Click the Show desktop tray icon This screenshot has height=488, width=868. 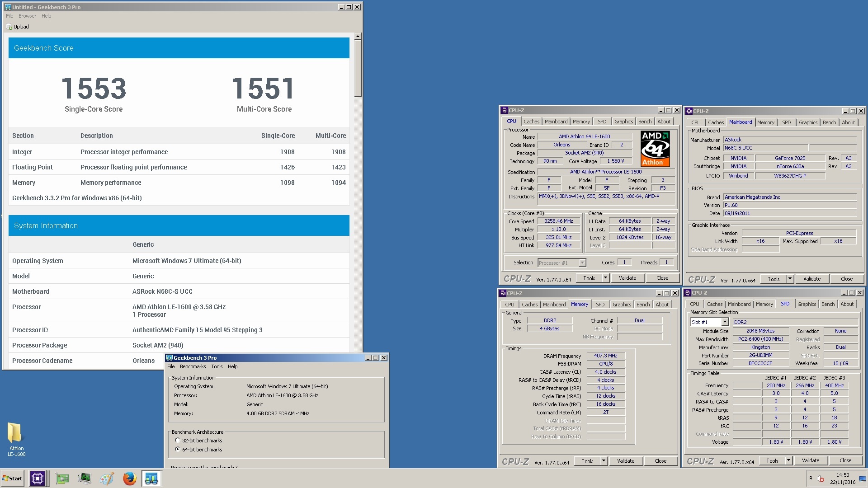863,479
